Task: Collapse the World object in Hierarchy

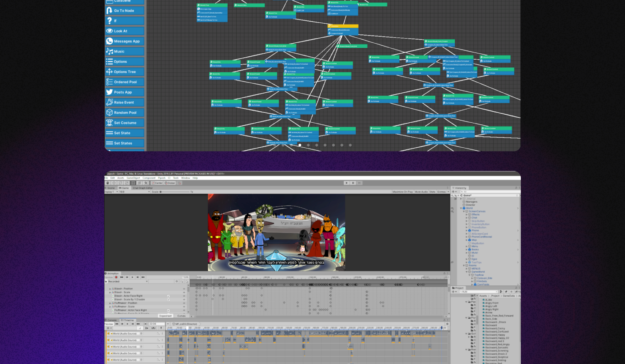Action: coord(461,208)
